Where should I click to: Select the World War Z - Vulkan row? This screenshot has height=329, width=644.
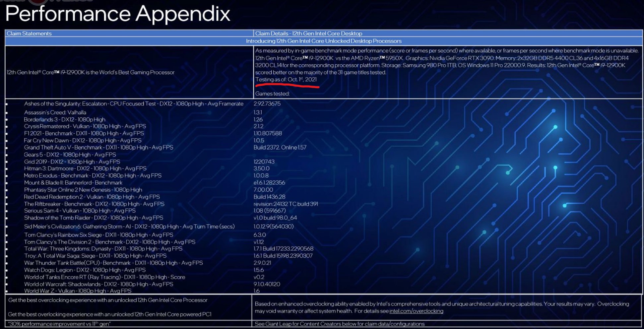point(78,291)
